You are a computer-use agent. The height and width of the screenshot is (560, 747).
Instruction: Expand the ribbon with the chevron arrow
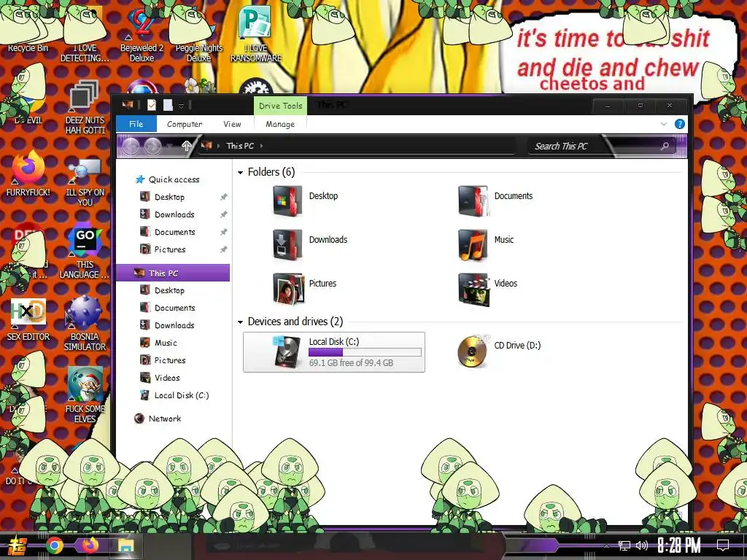tap(664, 124)
